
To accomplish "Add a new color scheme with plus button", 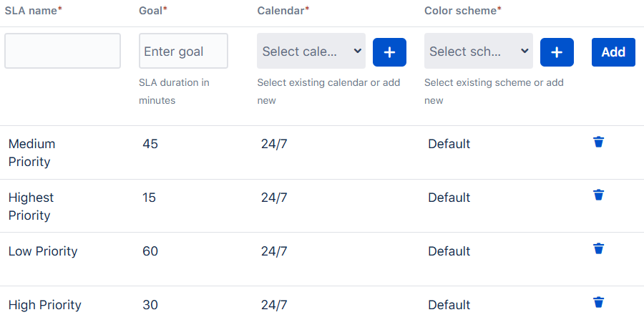I will (x=557, y=52).
